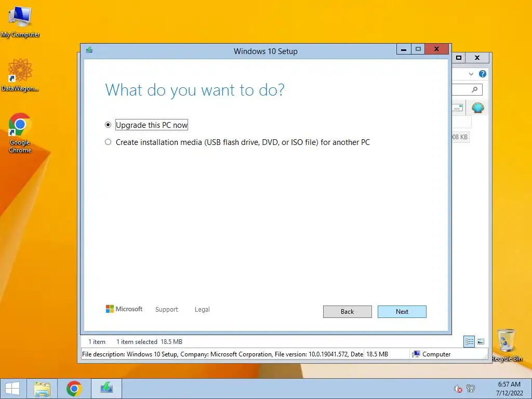
Task: Open the Recycle Bin desktop icon
Action: 507,345
